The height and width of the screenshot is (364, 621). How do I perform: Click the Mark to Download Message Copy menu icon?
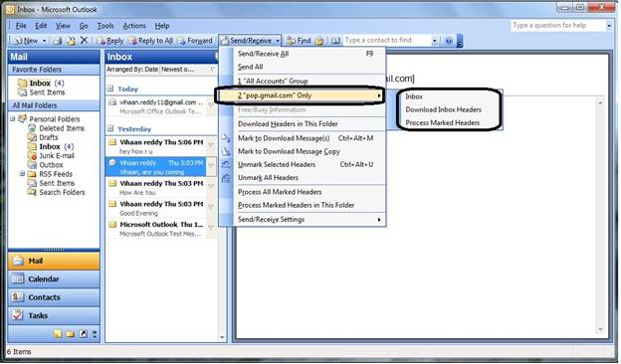point(226,151)
